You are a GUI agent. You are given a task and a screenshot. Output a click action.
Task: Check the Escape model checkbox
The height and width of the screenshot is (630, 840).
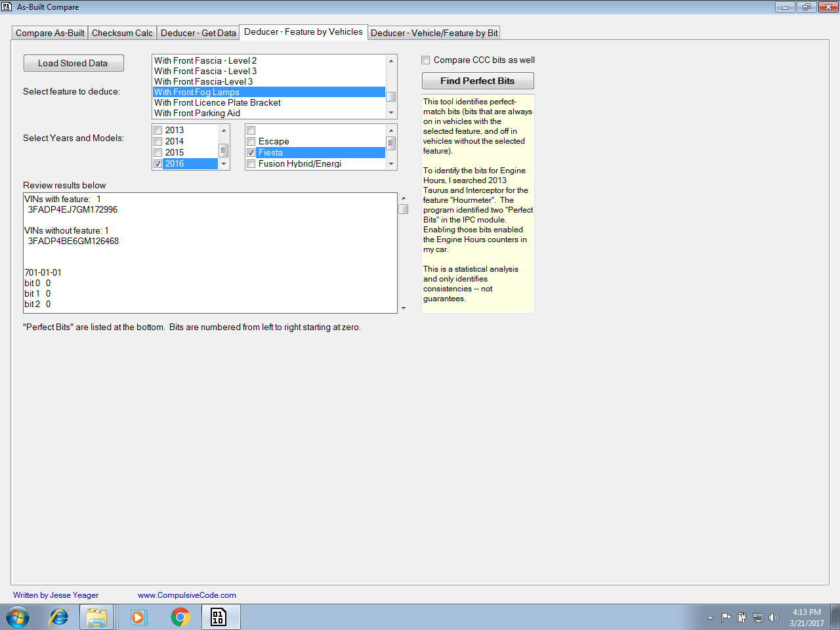point(251,141)
